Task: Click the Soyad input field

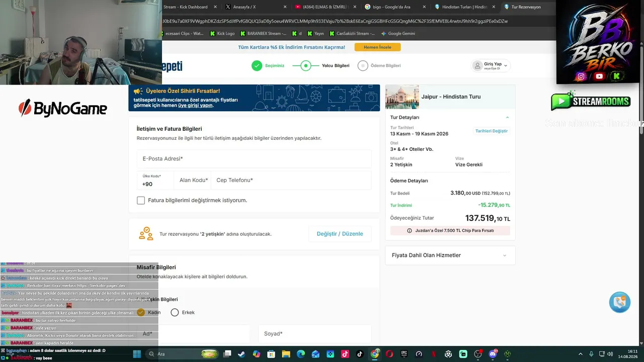Action: 315,334
